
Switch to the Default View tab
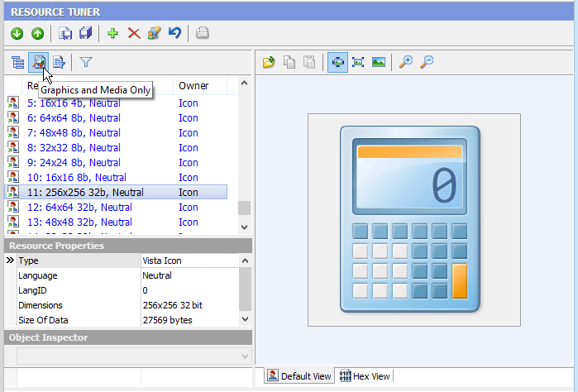click(299, 376)
